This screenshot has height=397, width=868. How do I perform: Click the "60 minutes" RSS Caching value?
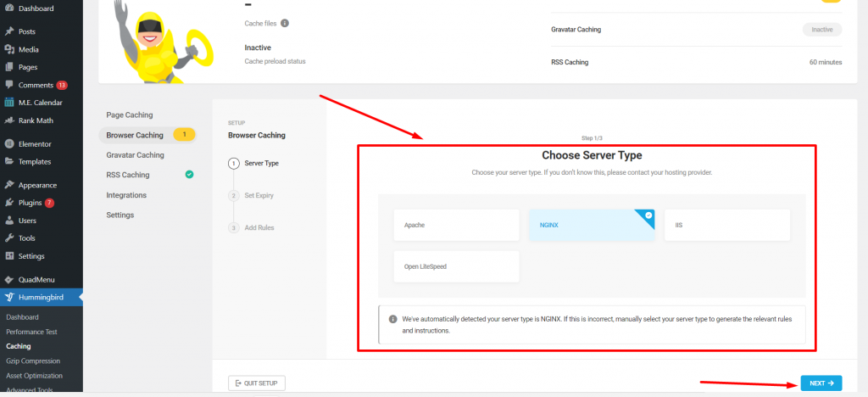[826, 62]
